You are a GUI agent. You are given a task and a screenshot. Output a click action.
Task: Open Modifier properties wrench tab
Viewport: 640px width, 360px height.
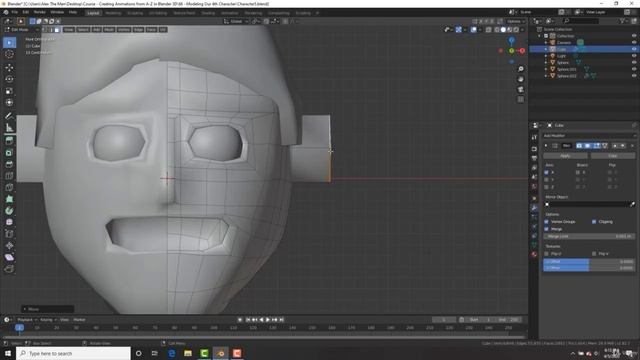(534, 208)
